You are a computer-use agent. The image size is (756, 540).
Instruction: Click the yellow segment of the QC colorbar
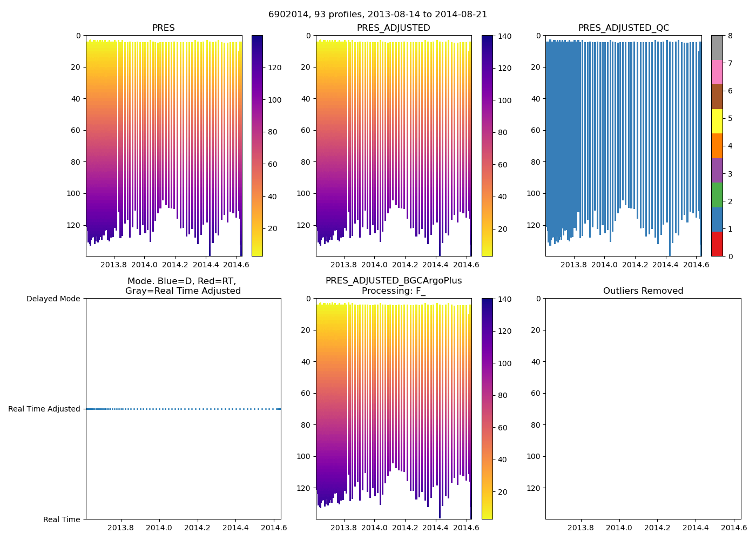717,122
